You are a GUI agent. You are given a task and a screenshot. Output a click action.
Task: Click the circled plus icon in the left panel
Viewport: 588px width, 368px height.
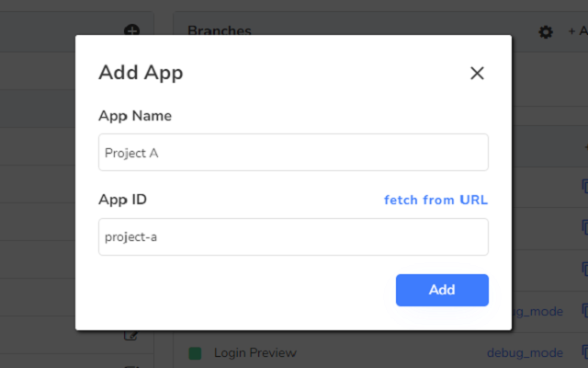132,30
